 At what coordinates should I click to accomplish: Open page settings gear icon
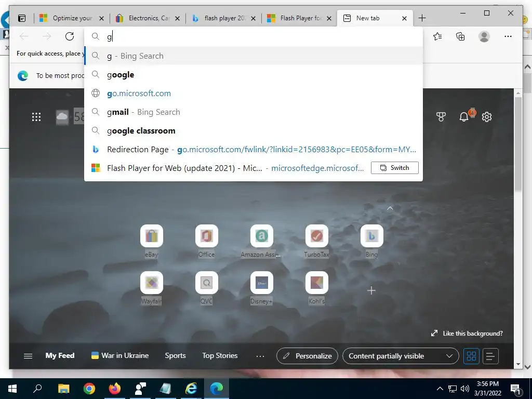[487, 117]
